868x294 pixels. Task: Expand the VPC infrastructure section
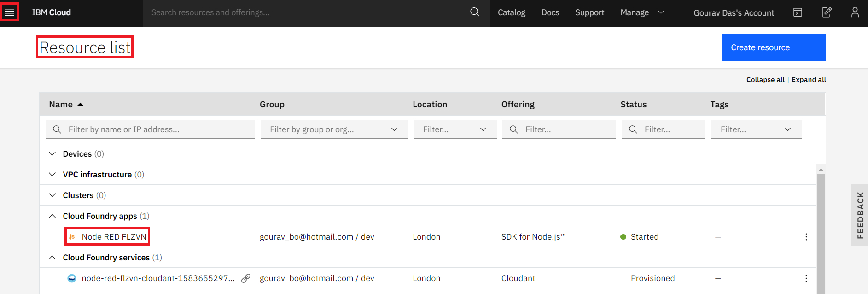[x=52, y=175]
